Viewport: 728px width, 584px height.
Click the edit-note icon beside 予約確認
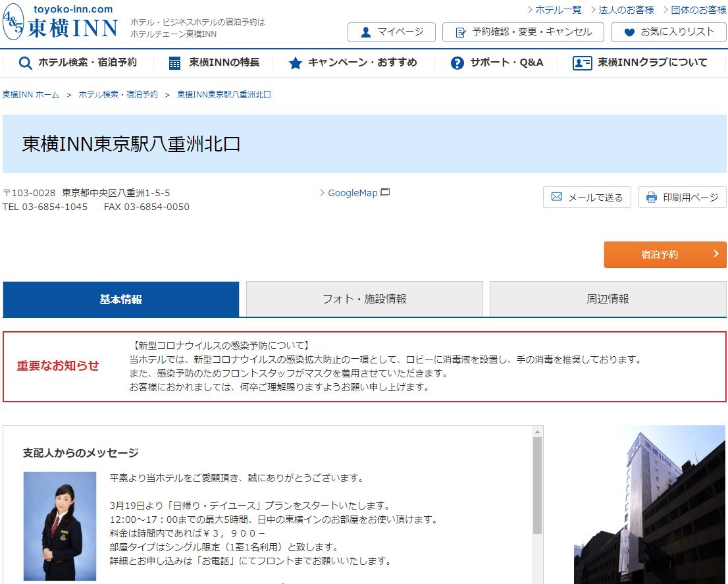click(x=461, y=32)
